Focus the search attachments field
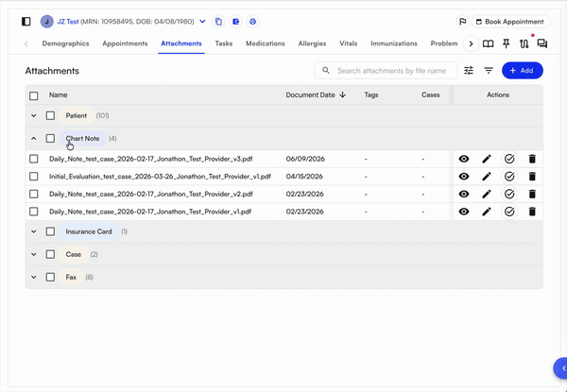Screen dimensions: 567x392 (386, 71)
